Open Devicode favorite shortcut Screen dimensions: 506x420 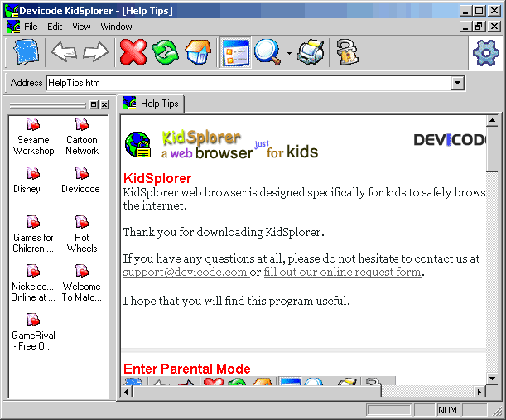point(80,181)
